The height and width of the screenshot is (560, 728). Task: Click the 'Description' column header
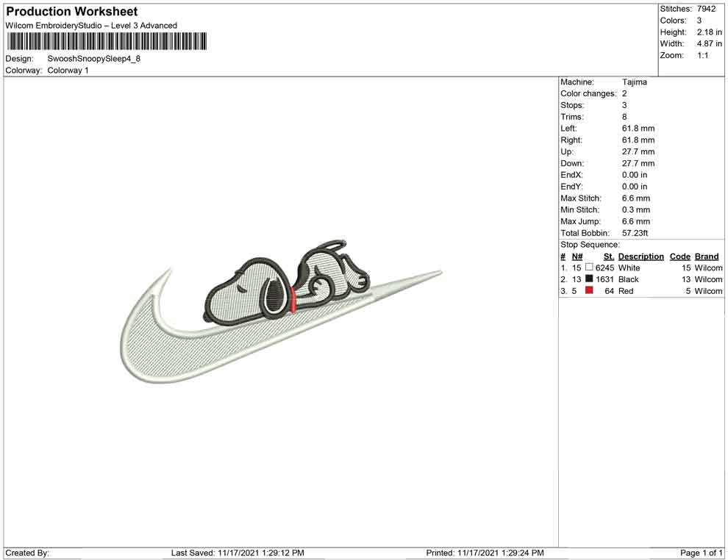click(641, 256)
